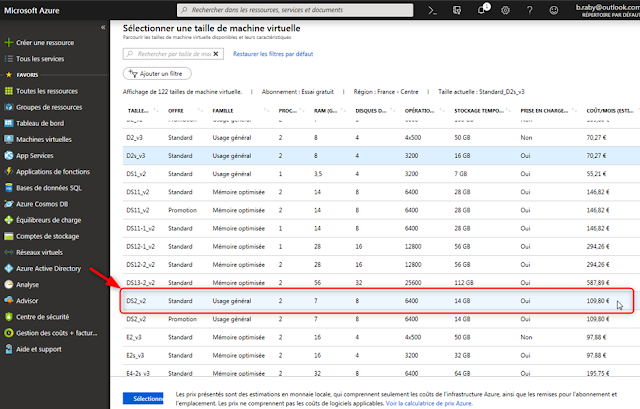Send feedback via the smiley icon

click(553, 10)
